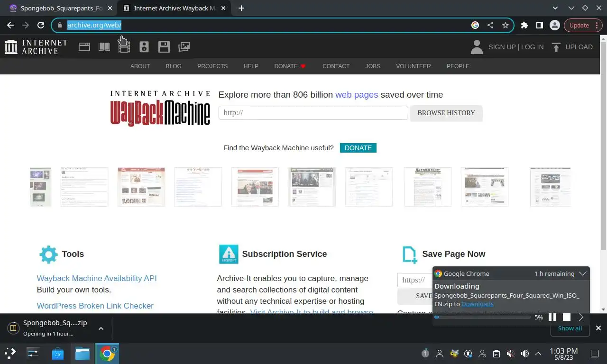Open the Web archive icon in Internet Archive header
This screenshot has width=607, height=364.
[x=84, y=46]
